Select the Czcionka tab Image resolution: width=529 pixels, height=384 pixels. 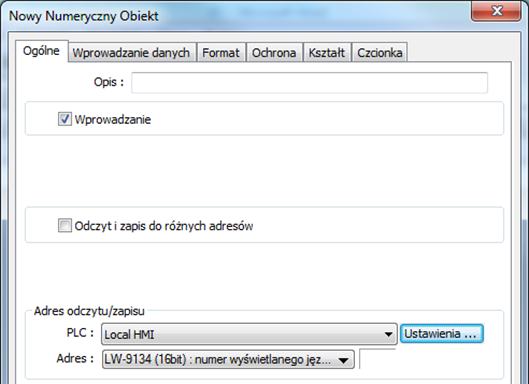click(380, 53)
